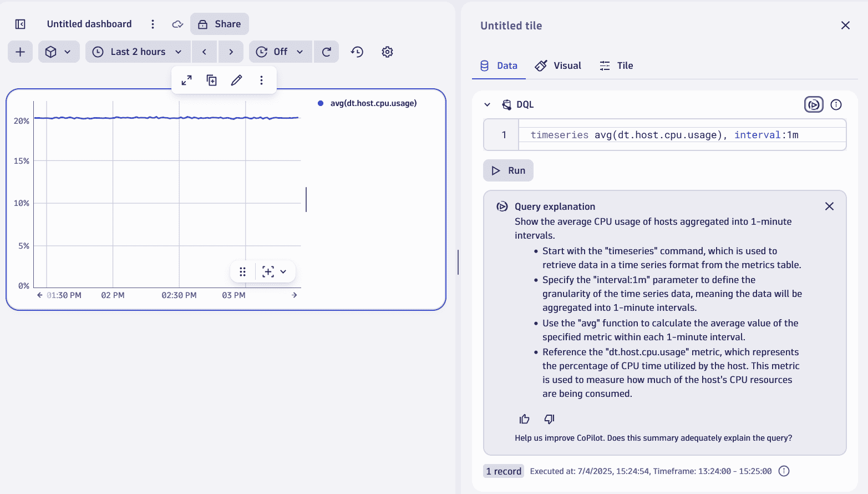
Task: Give thumbs down to the explanation
Action: [549, 419]
